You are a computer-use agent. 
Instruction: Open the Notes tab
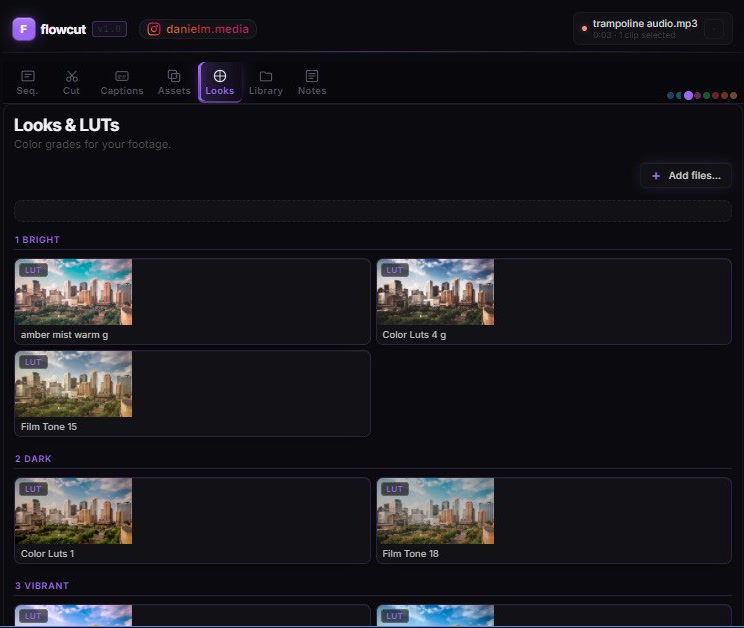[x=312, y=83]
